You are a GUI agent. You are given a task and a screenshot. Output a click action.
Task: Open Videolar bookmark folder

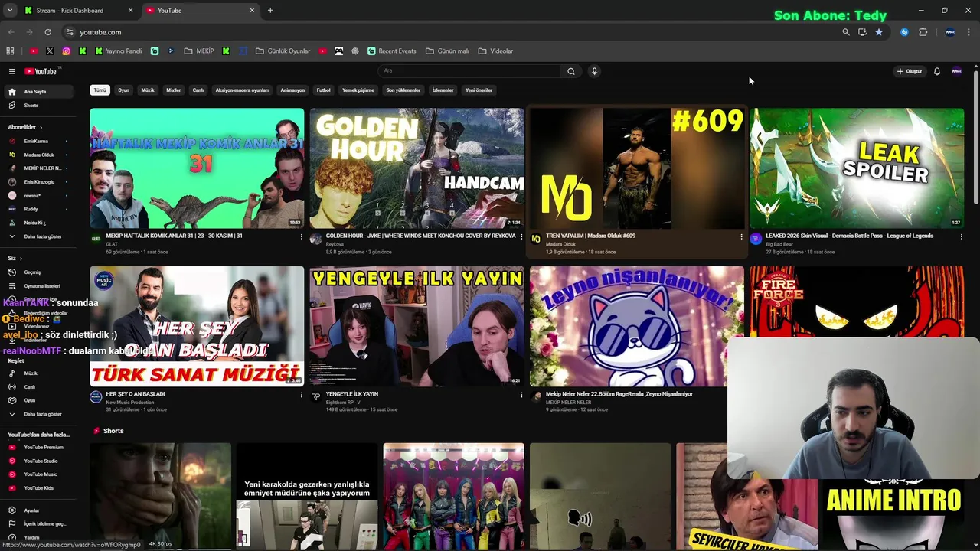(x=495, y=51)
